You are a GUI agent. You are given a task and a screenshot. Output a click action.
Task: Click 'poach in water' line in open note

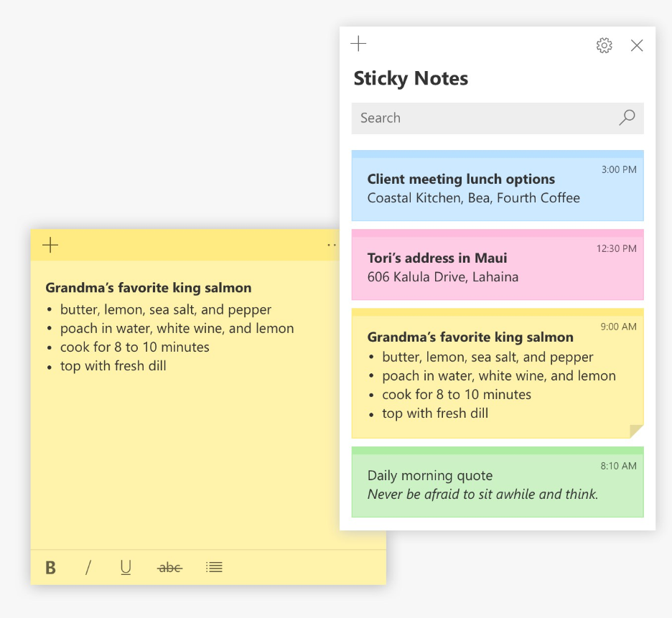coord(177,329)
